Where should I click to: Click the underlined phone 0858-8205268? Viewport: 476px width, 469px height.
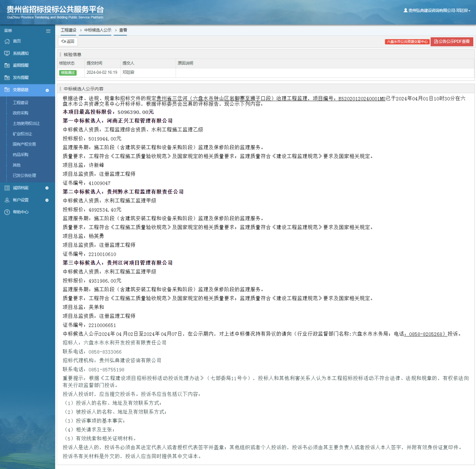426,334
